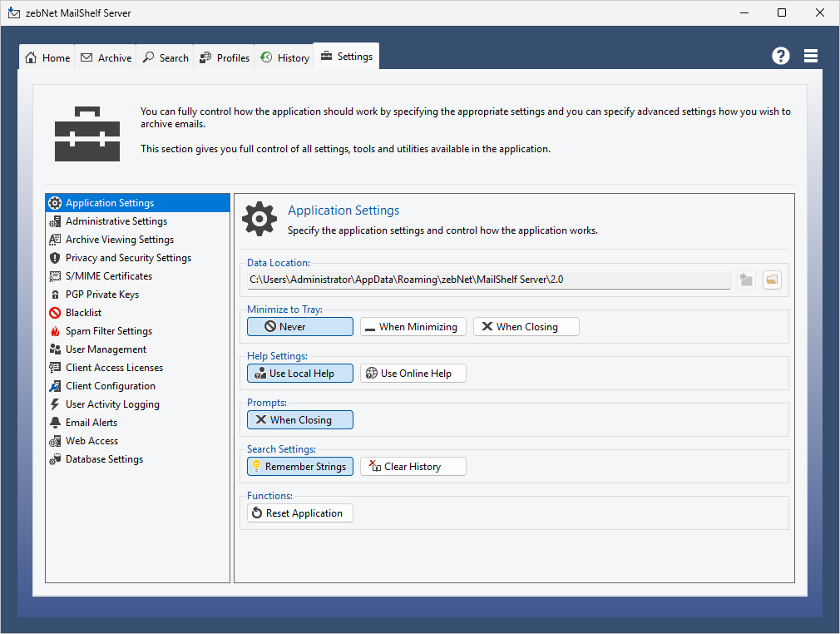840x634 pixels.
Task: Click the Reset Application button
Action: pyautogui.click(x=300, y=513)
